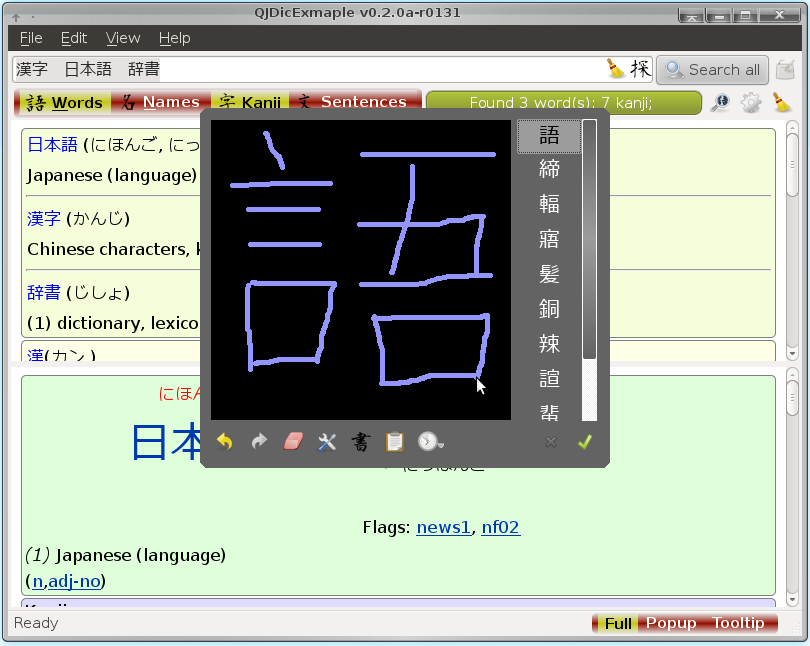
Task: Switch to the Sentences tab
Action: coord(355,102)
